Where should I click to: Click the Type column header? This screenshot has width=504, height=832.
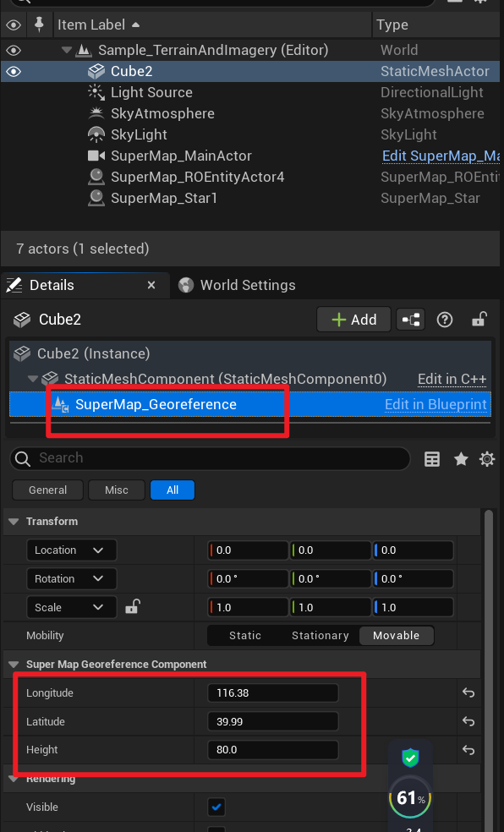pyautogui.click(x=392, y=25)
